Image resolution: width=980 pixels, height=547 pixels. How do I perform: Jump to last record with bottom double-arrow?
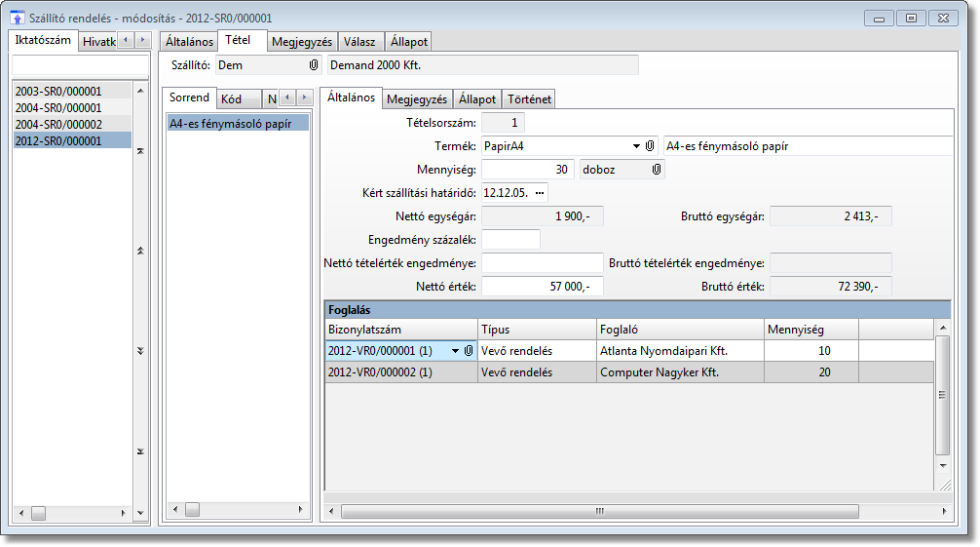coord(140,450)
